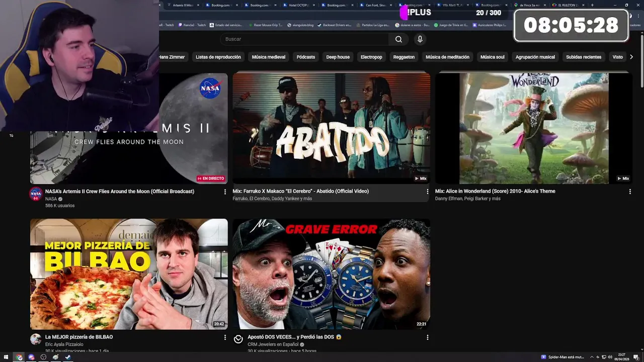Open Mix: Farruko X Makaco title link
This screenshot has width=644, height=362.
coord(300,192)
